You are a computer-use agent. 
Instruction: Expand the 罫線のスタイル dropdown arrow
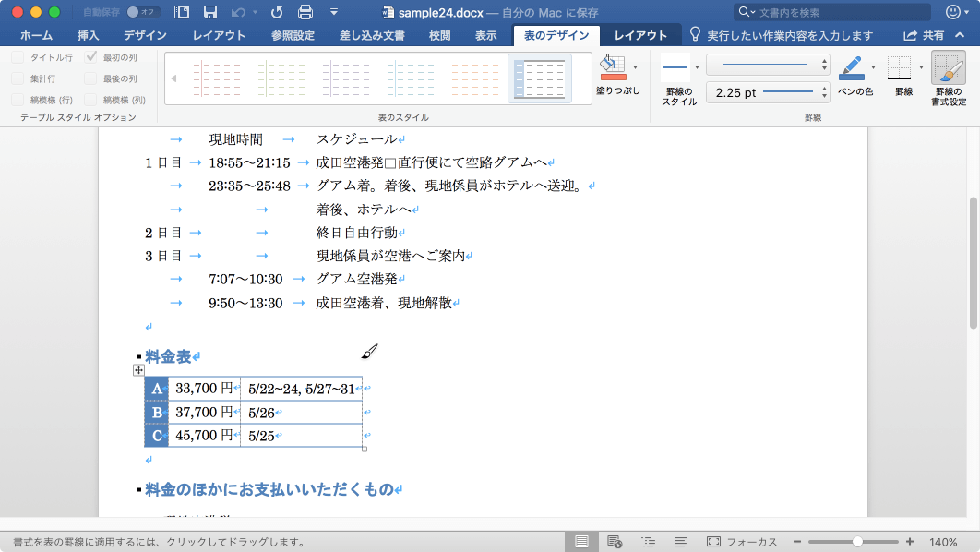click(x=697, y=66)
